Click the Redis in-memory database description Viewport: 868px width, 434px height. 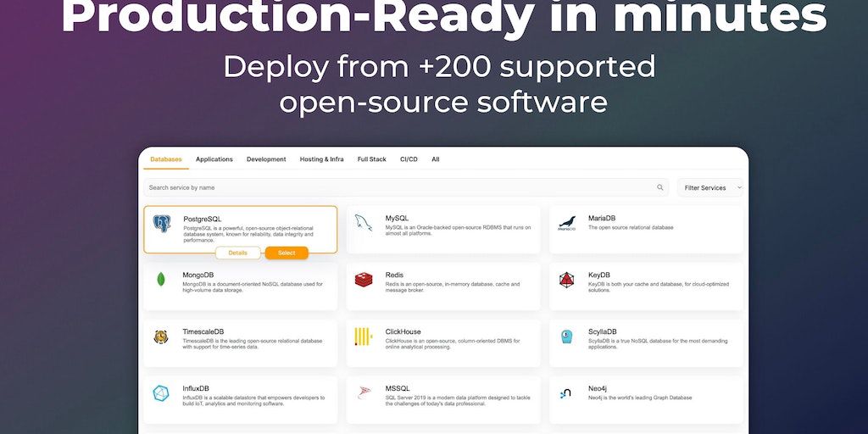point(453,287)
